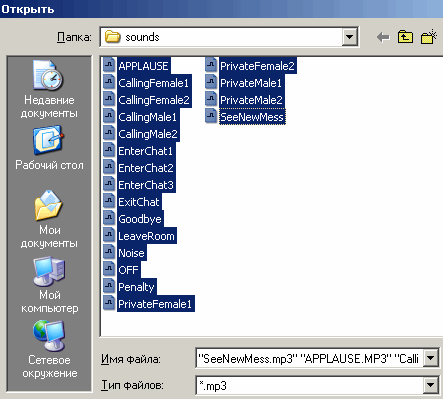Click inside the Имя файла text field
This screenshot has width=443, height=399.
tap(309, 358)
